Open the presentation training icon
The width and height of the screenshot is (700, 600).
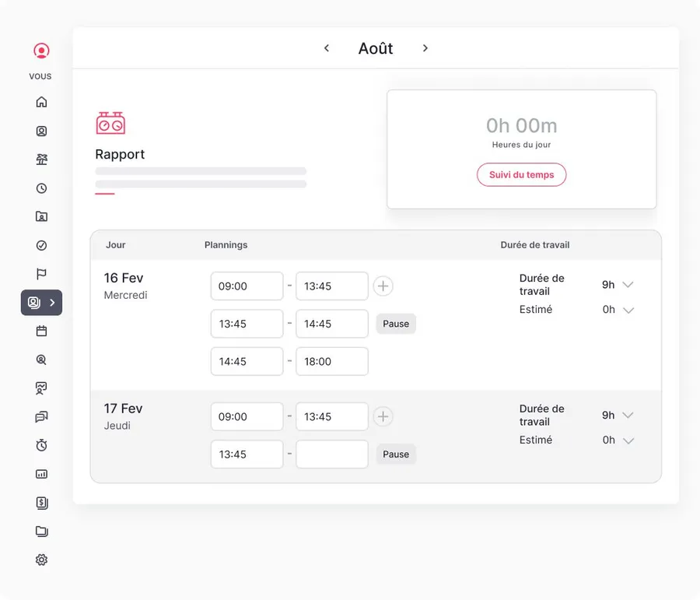coord(41,388)
